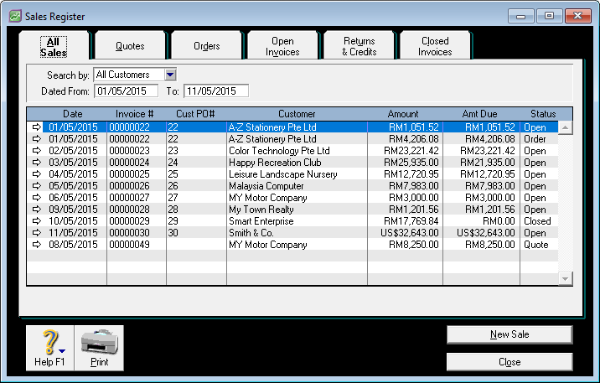Image resolution: width=600 pixels, height=383 pixels.
Task: Show the Closed Invoices tab
Action: click(x=435, y=46)
